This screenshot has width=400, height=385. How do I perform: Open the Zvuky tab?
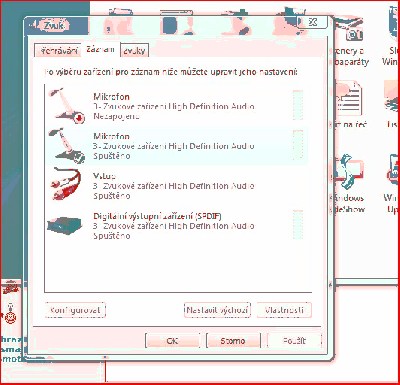134,51
